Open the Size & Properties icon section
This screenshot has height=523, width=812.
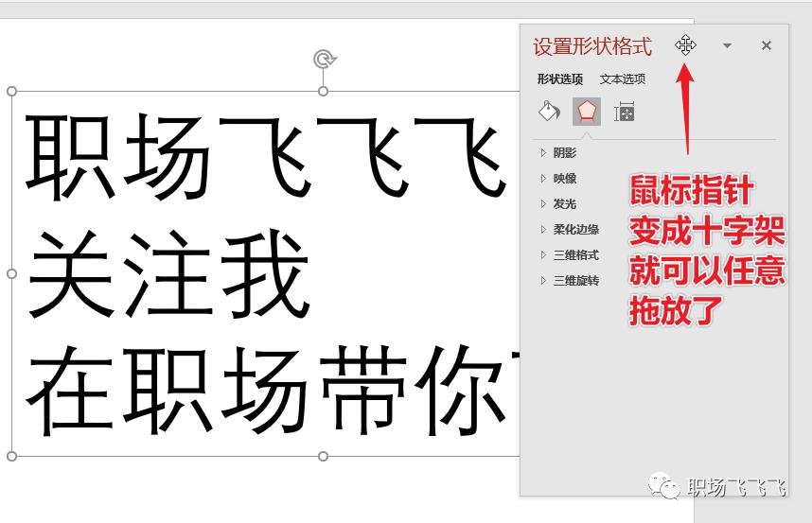point(624,112)
